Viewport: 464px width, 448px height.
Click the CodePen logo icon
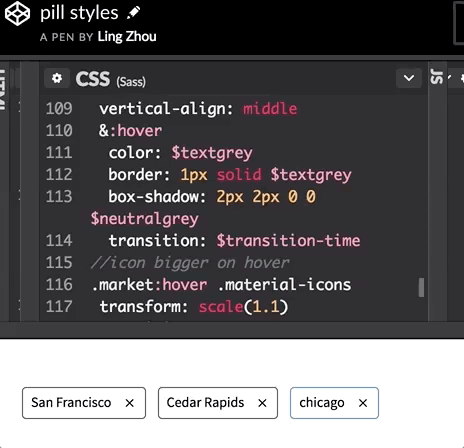[x=17, y=13]
